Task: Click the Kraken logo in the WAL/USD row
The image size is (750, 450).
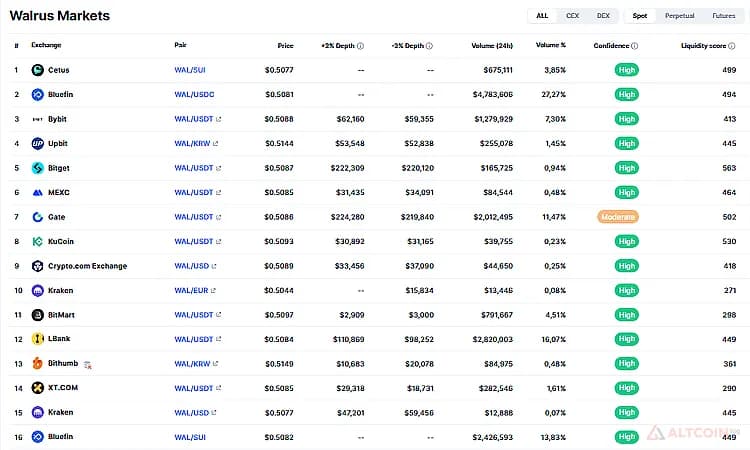Action: click(37, 412)
